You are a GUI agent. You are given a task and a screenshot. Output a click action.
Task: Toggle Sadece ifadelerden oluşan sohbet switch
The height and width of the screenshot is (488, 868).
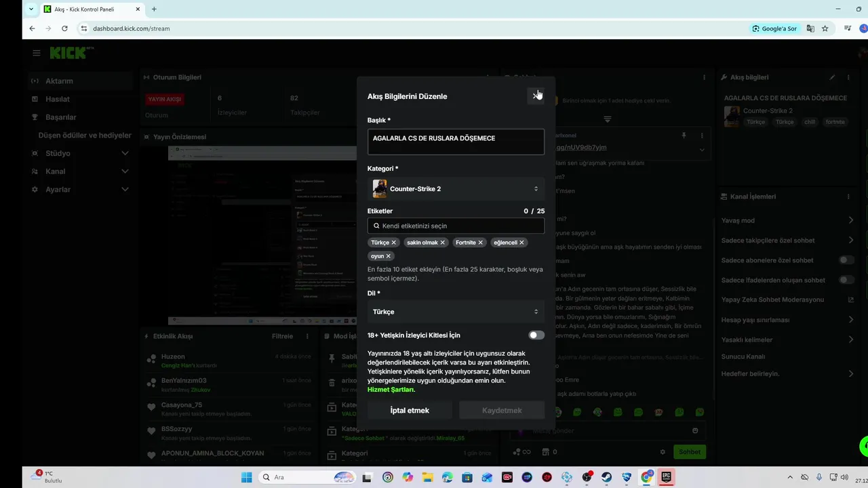point(846,280)
